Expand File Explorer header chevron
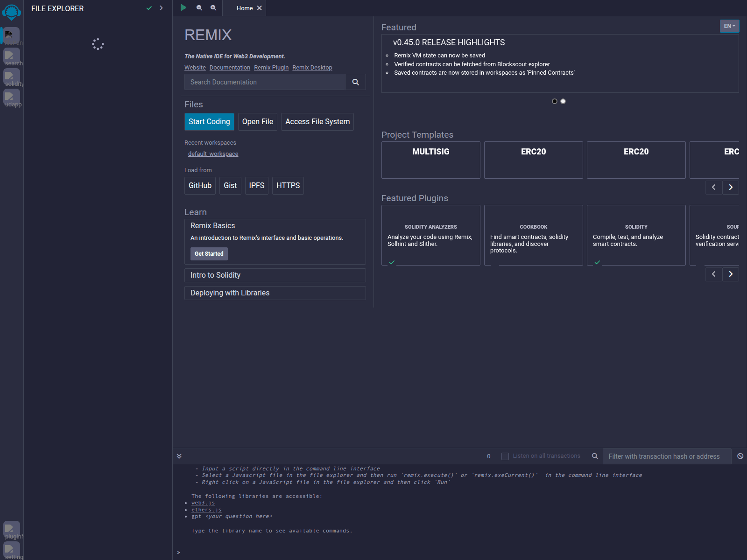The image size is (747, 560). pyautogui.click(x=161, y=8)
